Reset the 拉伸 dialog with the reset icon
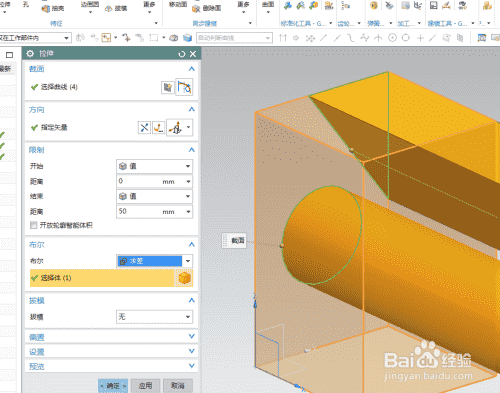The image size is (500, 393). [182, 54]
